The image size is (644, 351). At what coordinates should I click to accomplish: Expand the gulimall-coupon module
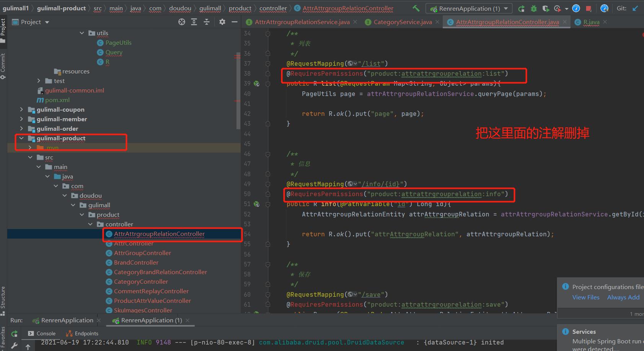tap(21, 110)
